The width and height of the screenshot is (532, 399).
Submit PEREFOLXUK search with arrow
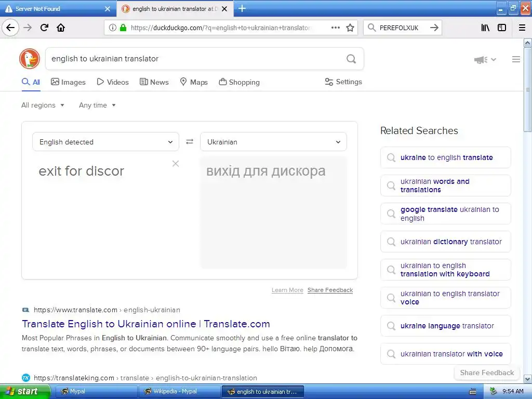[434, 28]
